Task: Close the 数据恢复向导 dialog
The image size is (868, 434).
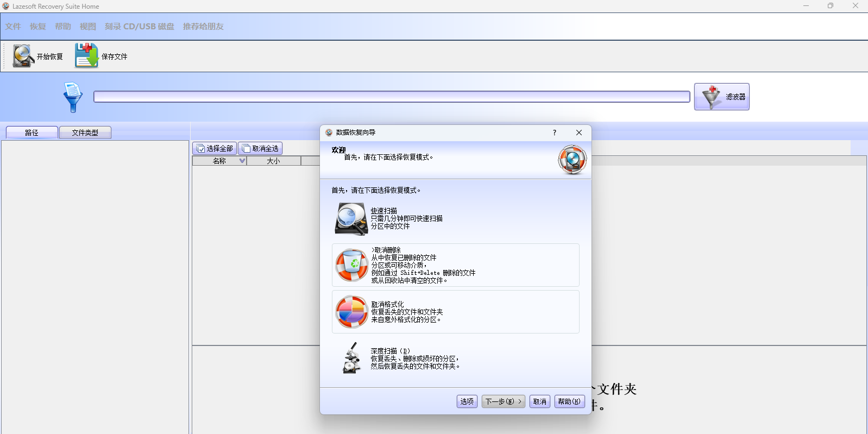Action: click(x=579, y=133)
